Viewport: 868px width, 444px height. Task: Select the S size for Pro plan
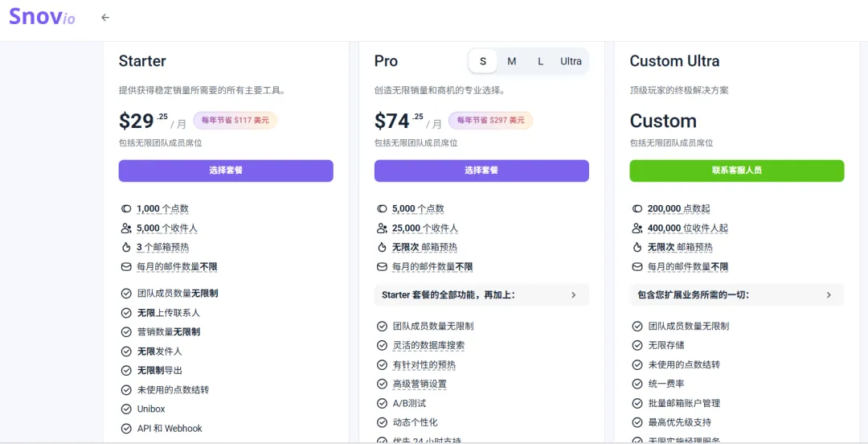click(483, 61)
